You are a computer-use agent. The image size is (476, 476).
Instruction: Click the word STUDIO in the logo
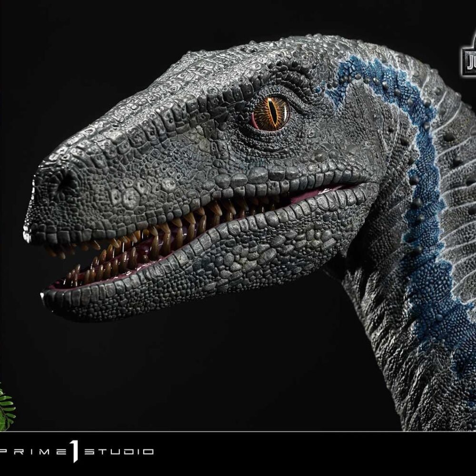[x=119, y=451]
